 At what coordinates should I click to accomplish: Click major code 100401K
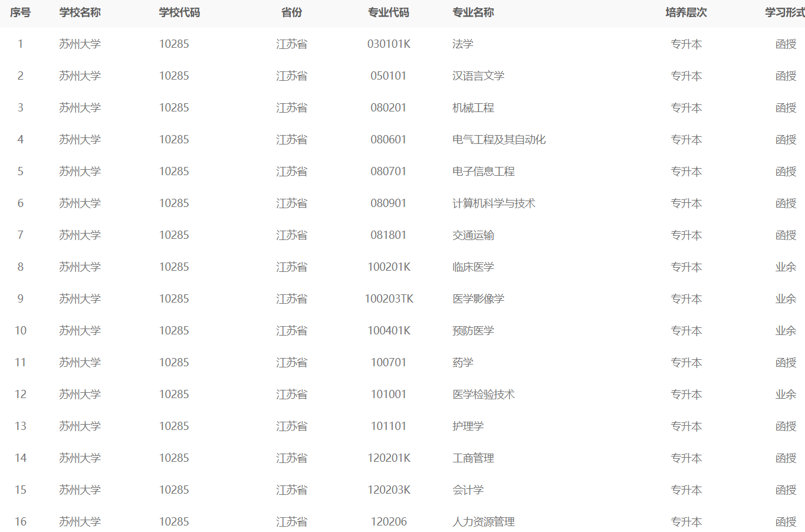pyautogui.click(x=389, y=331)
